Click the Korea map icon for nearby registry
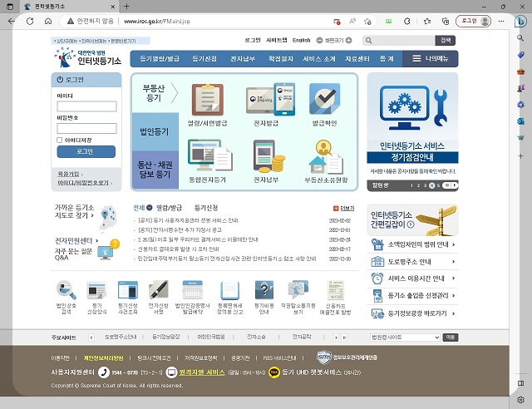 point(109,218)
